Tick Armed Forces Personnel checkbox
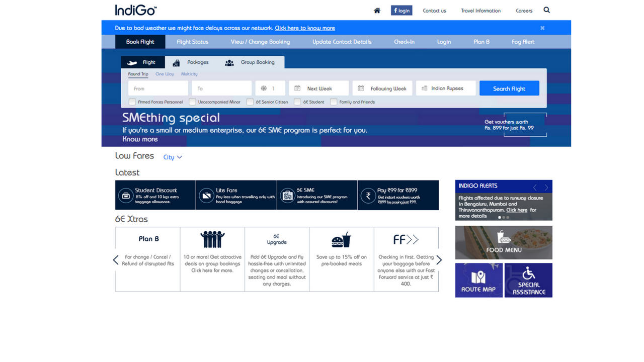Viewport: 644px width, 362px height. click(x=132, y=102)
